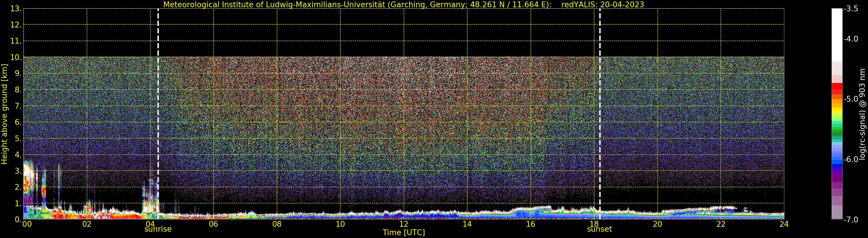The image size is (868, 238).
Task: Click the '18' time tick label
Action: pos(594,224)
